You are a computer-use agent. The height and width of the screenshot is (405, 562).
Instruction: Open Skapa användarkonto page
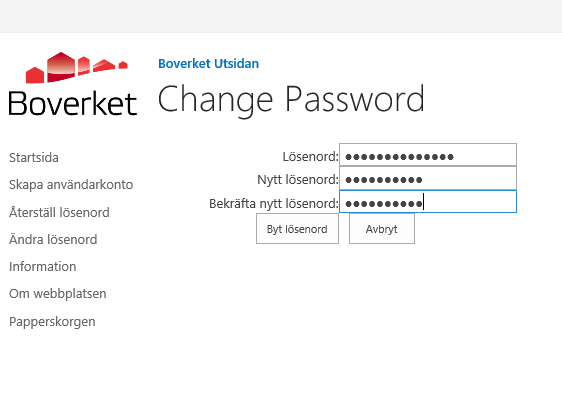click(71, 184)
